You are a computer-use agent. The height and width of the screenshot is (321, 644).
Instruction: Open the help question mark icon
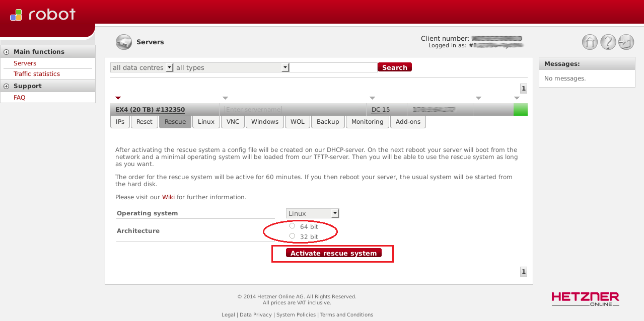pos(608,42)
